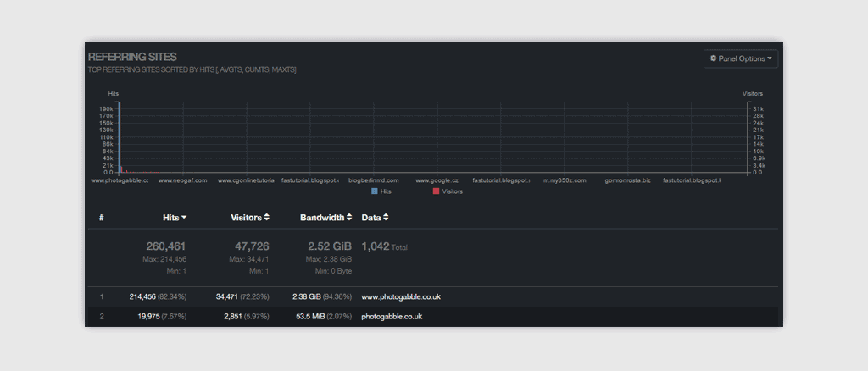
Task: Click the tall photogabble bar in chart
Action: tap(119, 138)
